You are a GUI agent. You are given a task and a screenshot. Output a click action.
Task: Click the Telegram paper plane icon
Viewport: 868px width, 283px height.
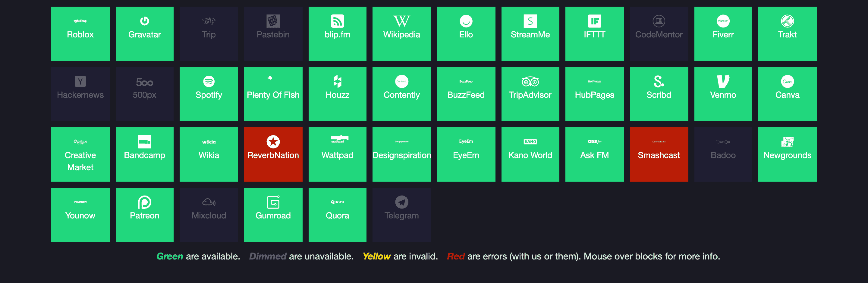pyautogui.click(x=401, y=202)
